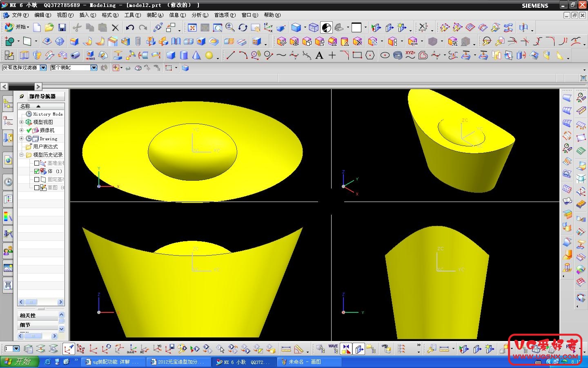Collapse the 模型历史记录 tree node
The image size is (588, 368).
(22, 155)
